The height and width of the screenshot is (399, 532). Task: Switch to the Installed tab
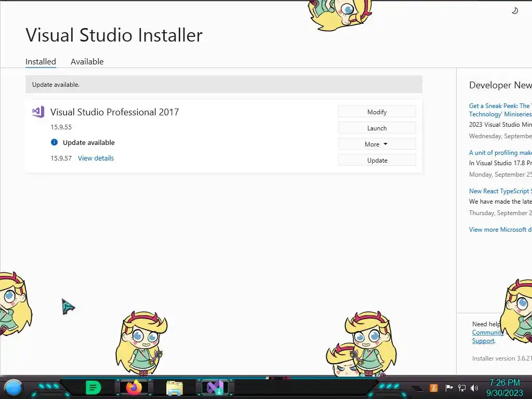click(x=41, y=62)
